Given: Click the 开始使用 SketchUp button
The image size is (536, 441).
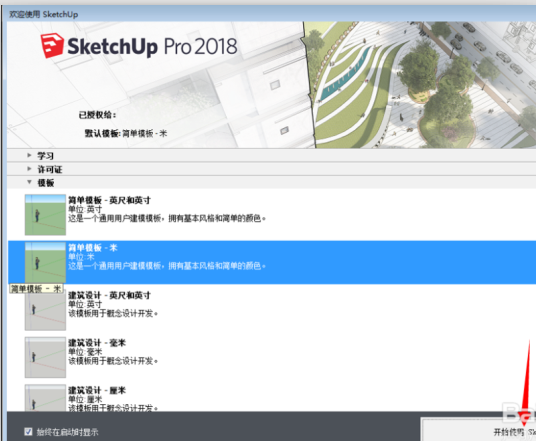Looking at the screenshot, I should click(x=479, y=429).
